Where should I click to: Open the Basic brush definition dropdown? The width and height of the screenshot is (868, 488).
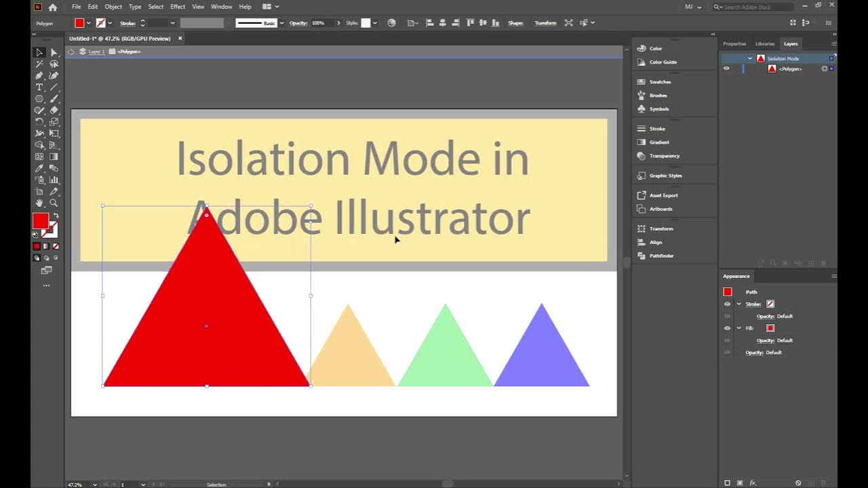click(281, 23)
